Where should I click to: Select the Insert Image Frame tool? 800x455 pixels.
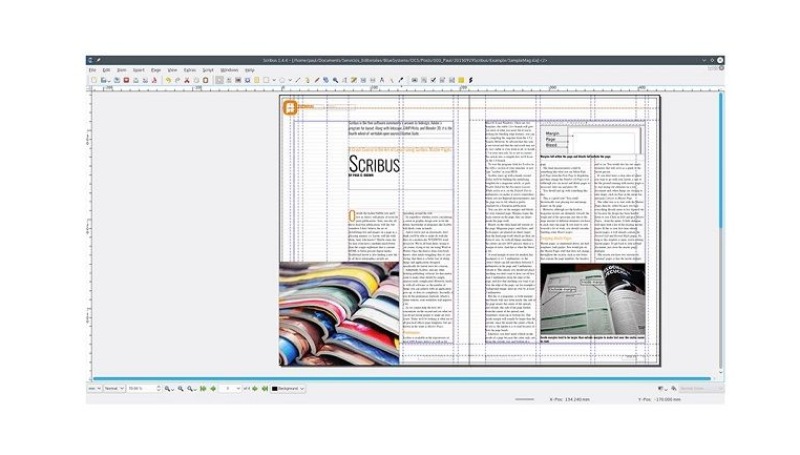click(x=238, y=80)
